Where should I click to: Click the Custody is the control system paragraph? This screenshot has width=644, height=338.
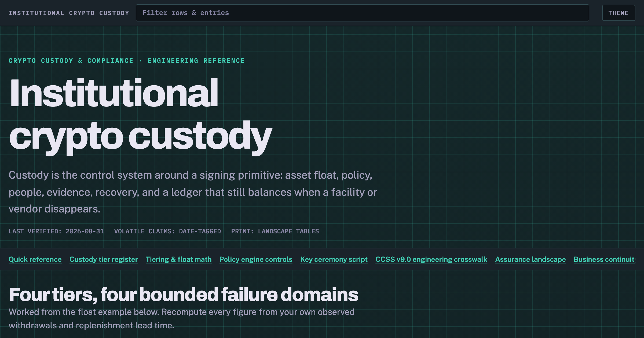click(x=193, y=192)
